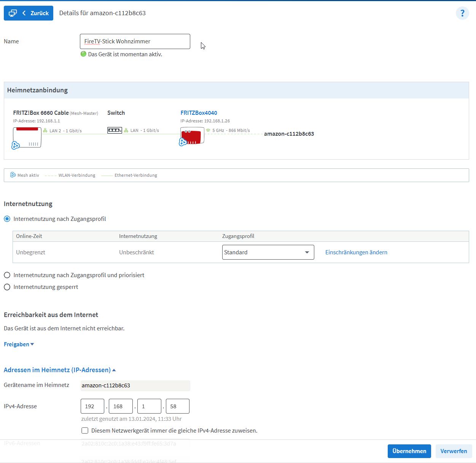The image size is (476, 463).
Task: Click the second IPv4 octet field 168
Action: (x=121, y=406)
